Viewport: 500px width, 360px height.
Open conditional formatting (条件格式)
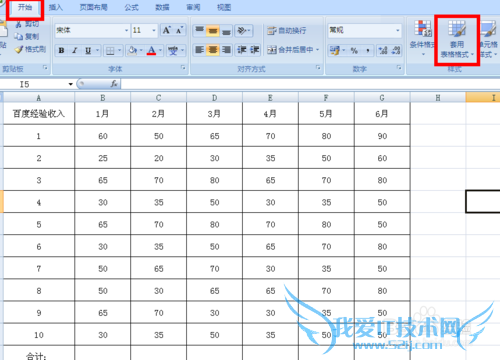pyautogui.click(x=422, y=38)
